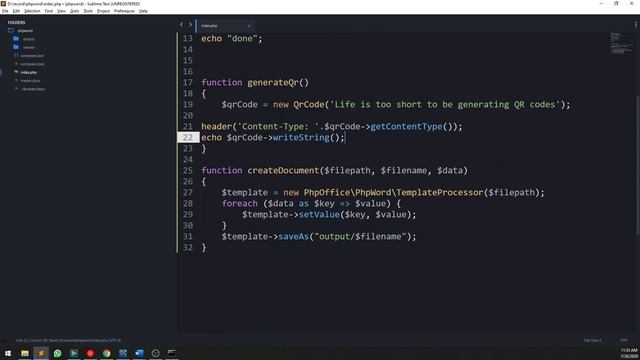Click the 'foreach' keyword on line 28
The height and width of the screenshot is (360, 640).
(240, 203)
